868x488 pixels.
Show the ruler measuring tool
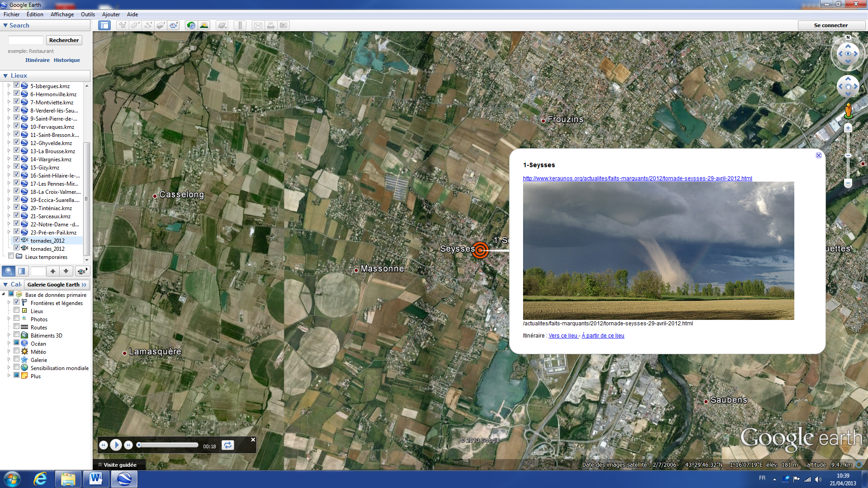240,25
